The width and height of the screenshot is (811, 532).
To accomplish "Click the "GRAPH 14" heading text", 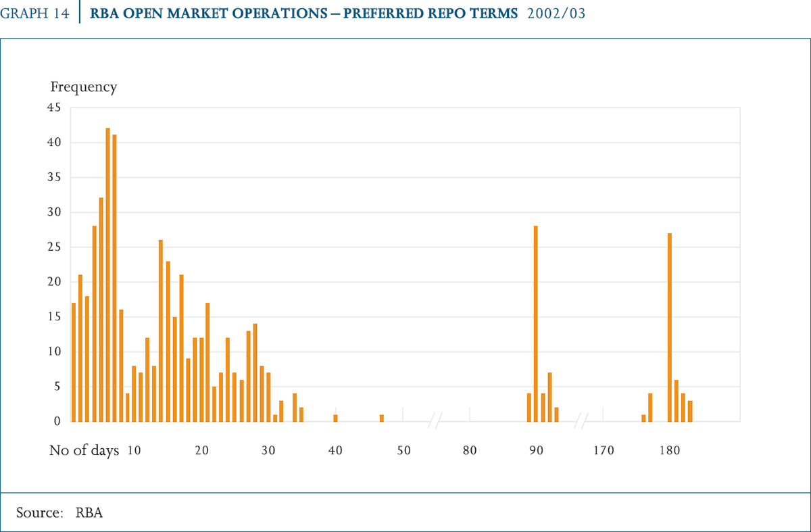I will pos(35,14).
